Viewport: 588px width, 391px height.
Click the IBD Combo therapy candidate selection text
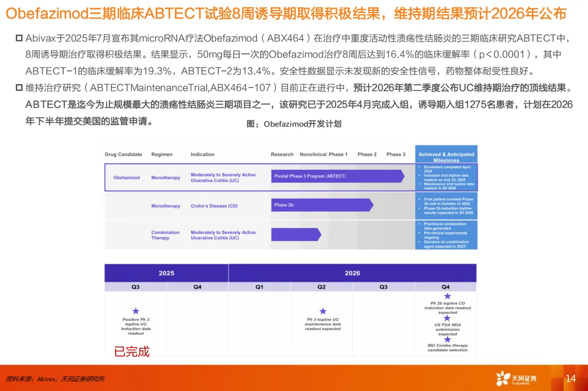click(448, 348)
